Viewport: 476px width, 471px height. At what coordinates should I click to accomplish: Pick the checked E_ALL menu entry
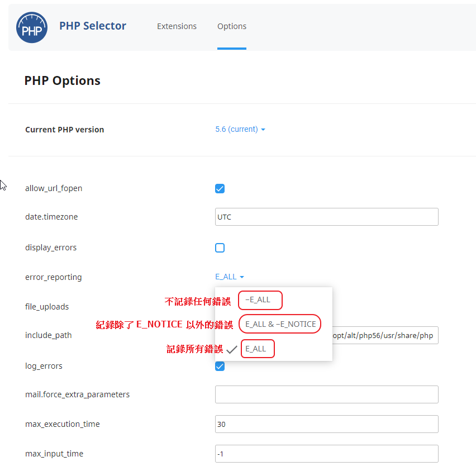[x=256, y=349]
